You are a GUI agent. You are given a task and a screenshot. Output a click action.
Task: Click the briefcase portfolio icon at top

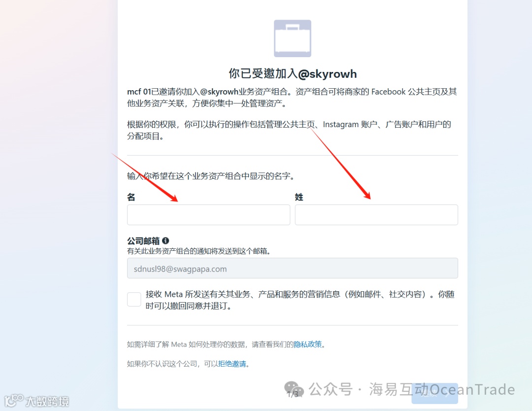coord(293,38)
